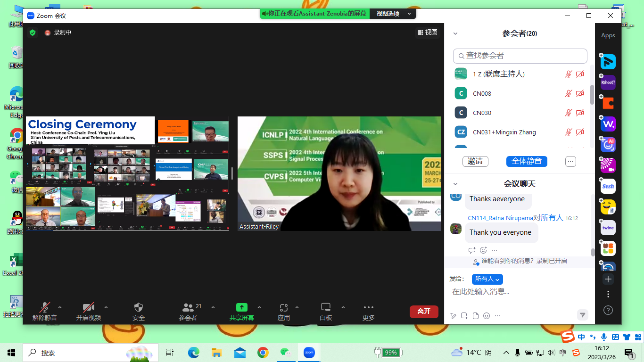The height and width of the screenshot is (362, 644).
Task: Expand video options arrow beside 开启视频
Action: (x=106, y=307)
